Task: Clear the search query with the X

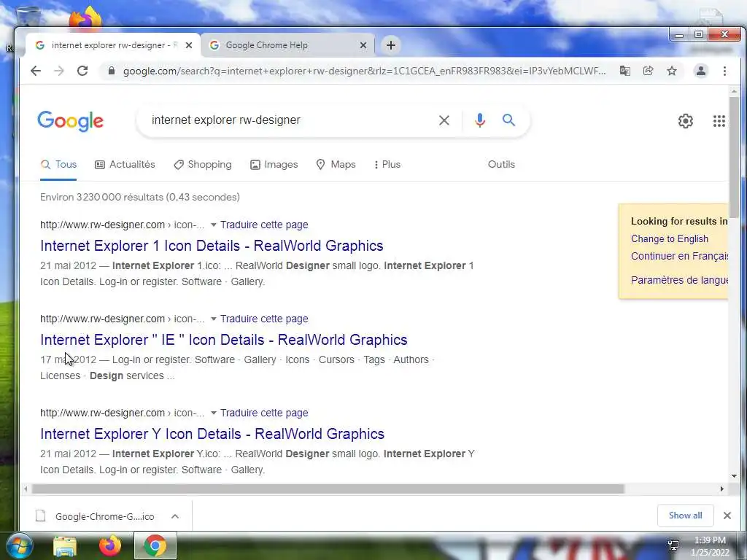Action: pos(444,120)
